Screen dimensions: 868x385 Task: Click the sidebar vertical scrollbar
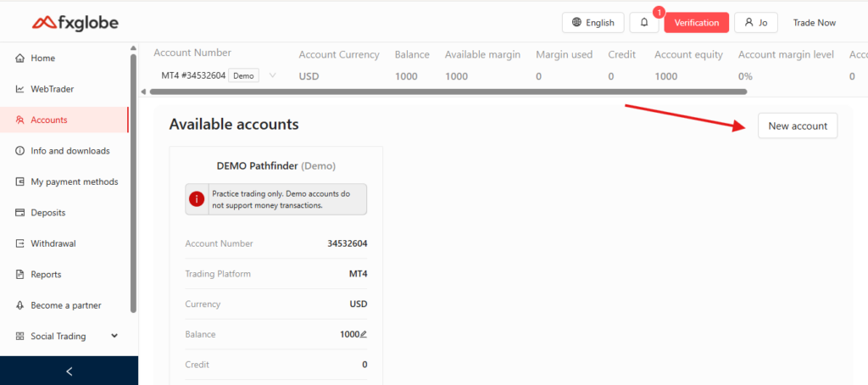click(x=133, y=183)
